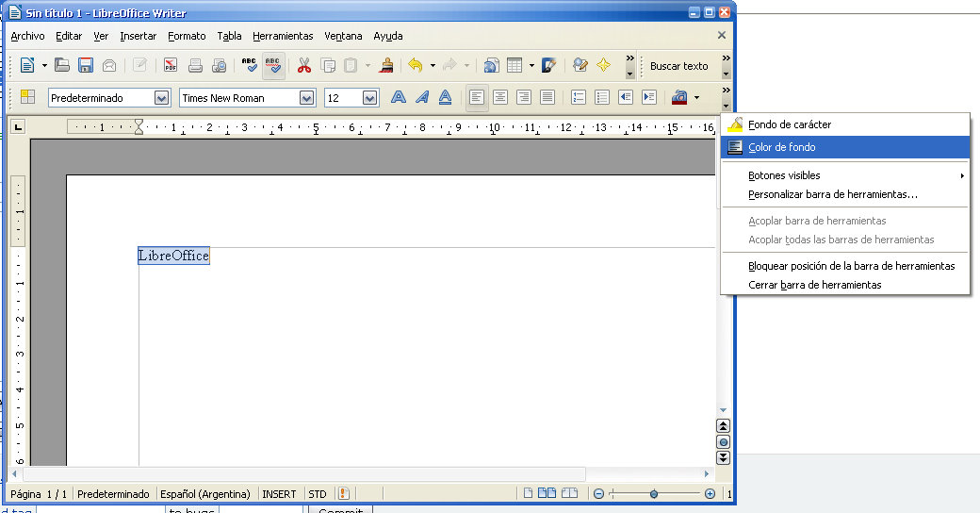Open the Times New Roman font dropdown
980x513 pixels.
click(x=307, y=98)
